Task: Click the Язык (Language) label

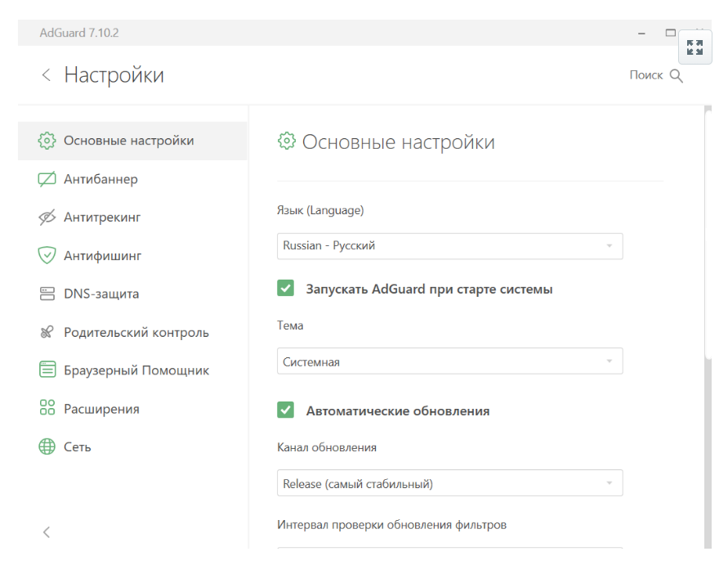Action: [320, 210]
